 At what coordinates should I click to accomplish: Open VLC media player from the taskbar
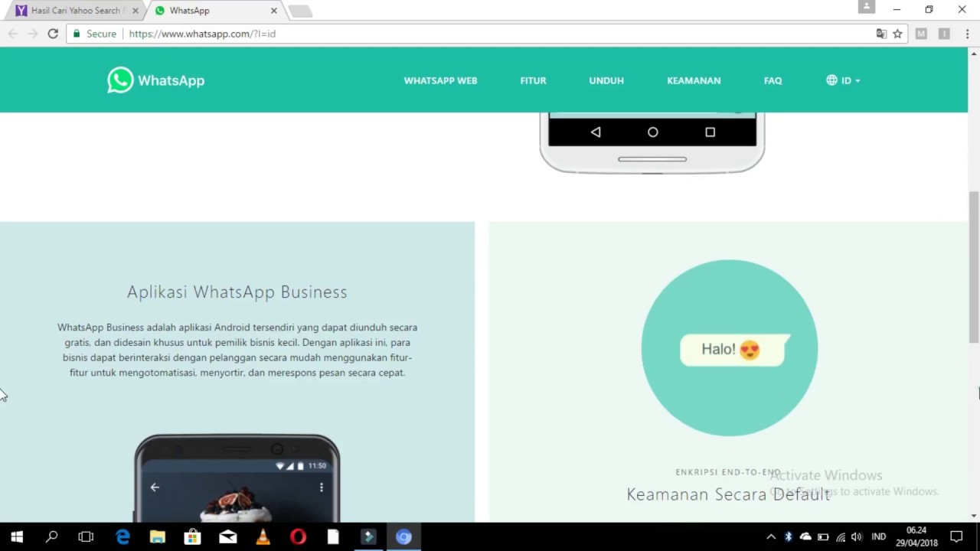coord(263,536)
